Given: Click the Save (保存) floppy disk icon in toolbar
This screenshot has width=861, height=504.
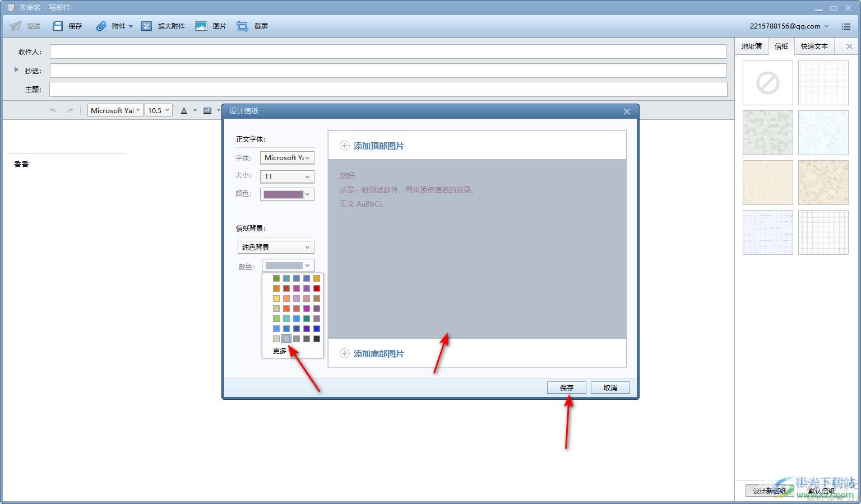Looking at the screenshot, I should coord(57,26).
